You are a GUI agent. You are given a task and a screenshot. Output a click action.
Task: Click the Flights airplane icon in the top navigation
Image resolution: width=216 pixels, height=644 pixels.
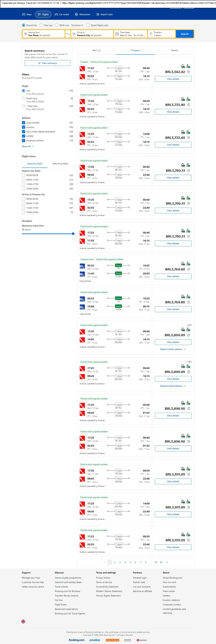(x=39, y=15)
